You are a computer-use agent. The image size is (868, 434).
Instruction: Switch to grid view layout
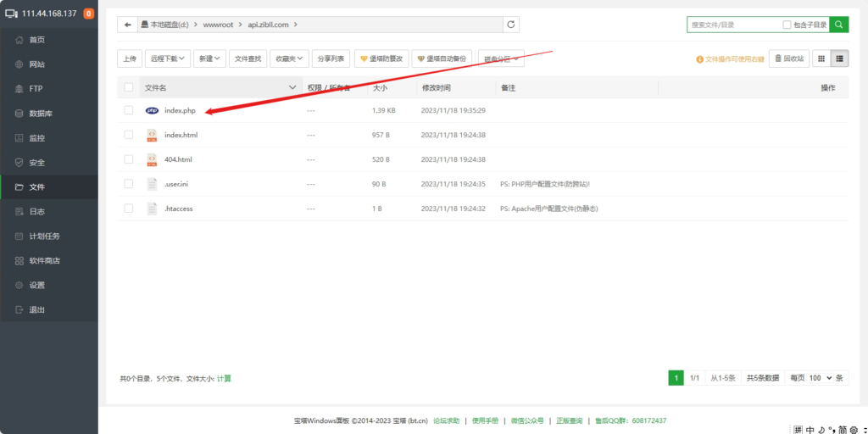[821, 58]
